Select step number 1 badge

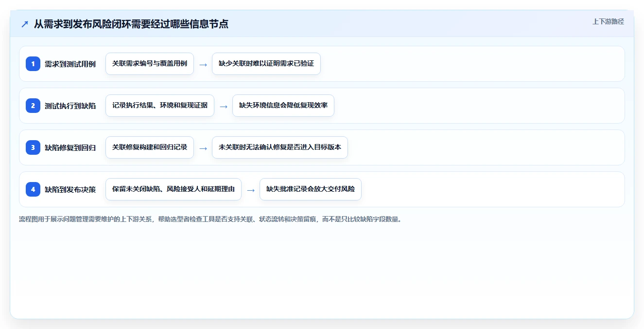33,64
